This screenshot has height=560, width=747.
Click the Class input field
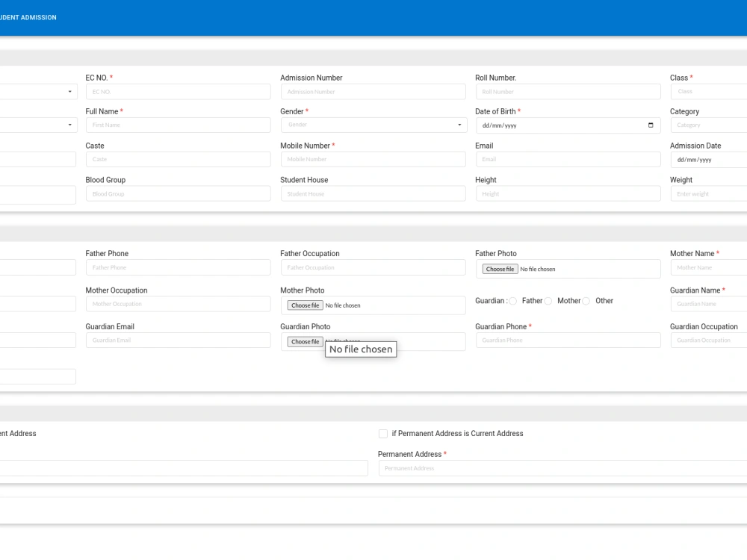pos(709,91)
